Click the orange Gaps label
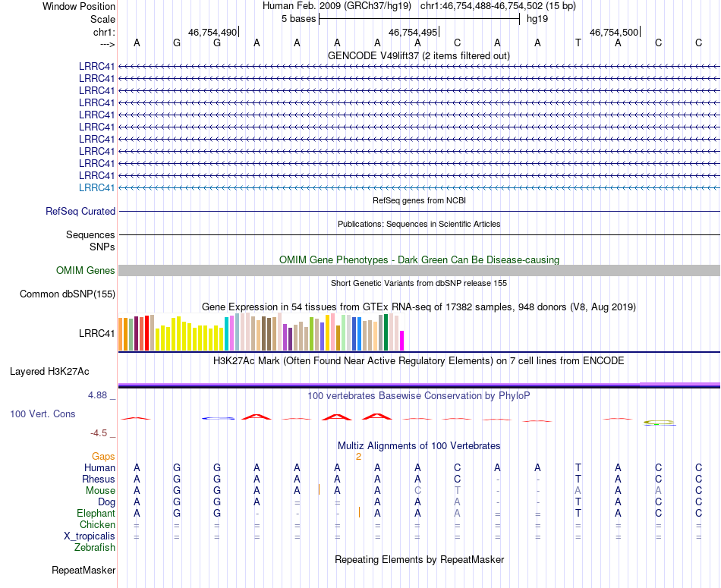This screenshot has height=588, width=721. [103, 456]
